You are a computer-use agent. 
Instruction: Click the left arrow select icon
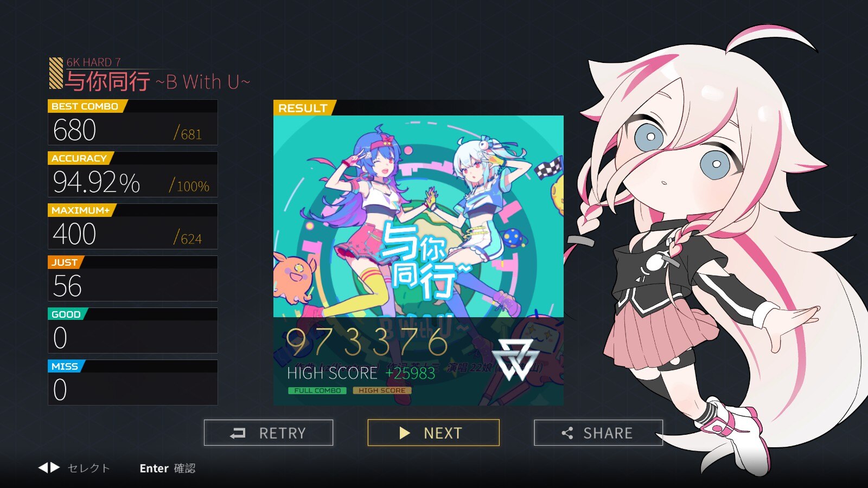[43, 467]
